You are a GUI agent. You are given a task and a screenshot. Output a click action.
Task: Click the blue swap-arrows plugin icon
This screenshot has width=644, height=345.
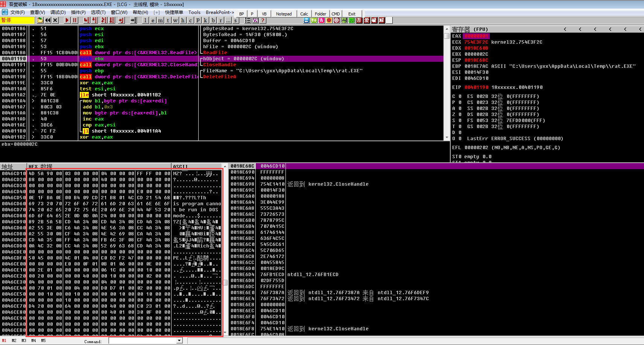tap(306, 20)
